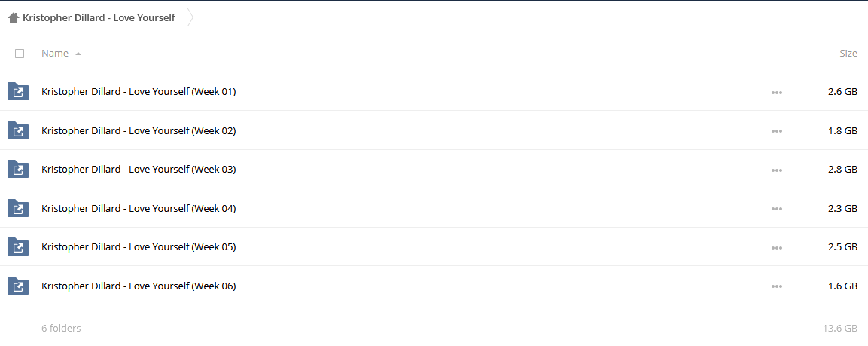Open more actions menu for Week 02
The image size is (868, 346).
click(x=777, y=131)
